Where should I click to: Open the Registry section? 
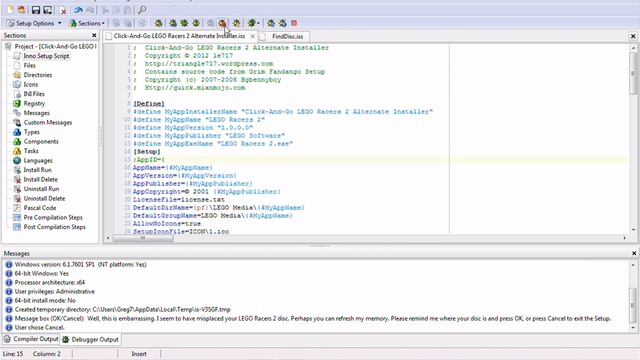(x=34, y=103)
